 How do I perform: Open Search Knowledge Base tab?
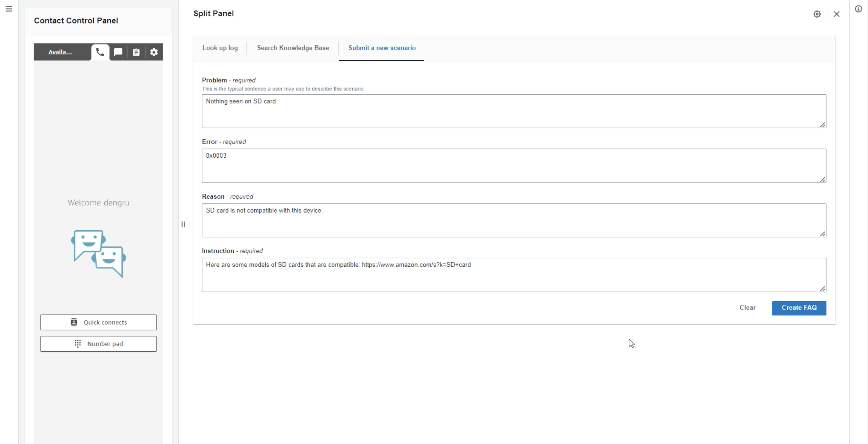pyautogui.click(x=293, y=48)
